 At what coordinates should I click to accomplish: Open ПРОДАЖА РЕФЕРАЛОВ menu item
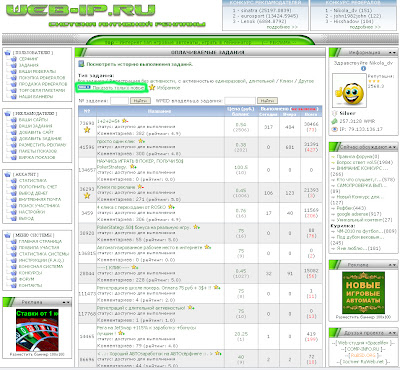(x=43, y=84)
